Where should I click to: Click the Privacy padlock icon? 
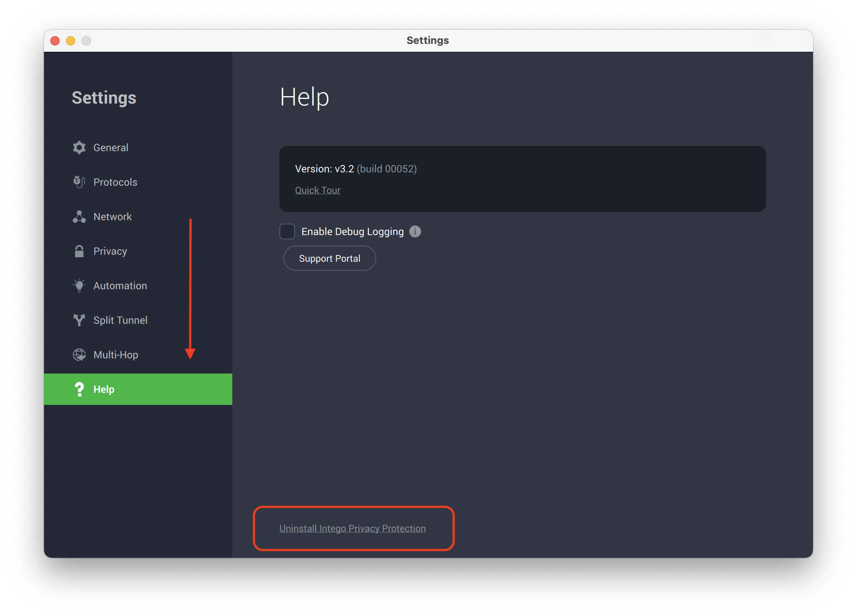79,251
